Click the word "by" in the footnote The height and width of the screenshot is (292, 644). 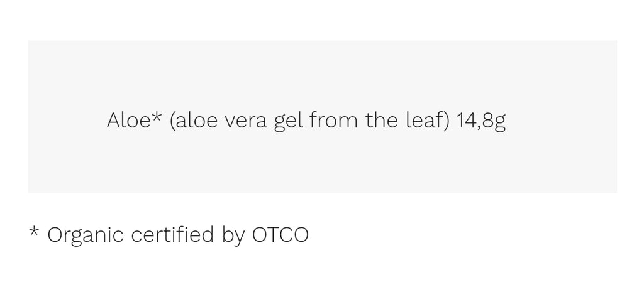pos(233,236)
